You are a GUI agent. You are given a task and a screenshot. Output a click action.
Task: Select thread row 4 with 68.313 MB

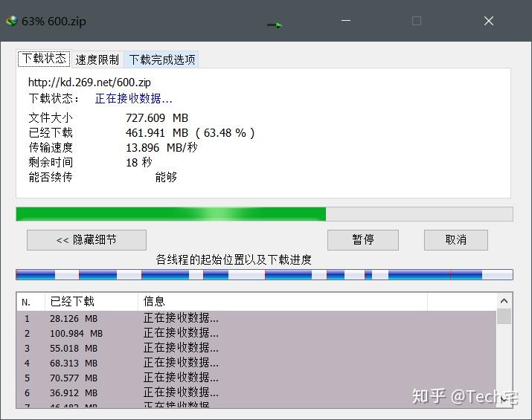pos(257,363)
